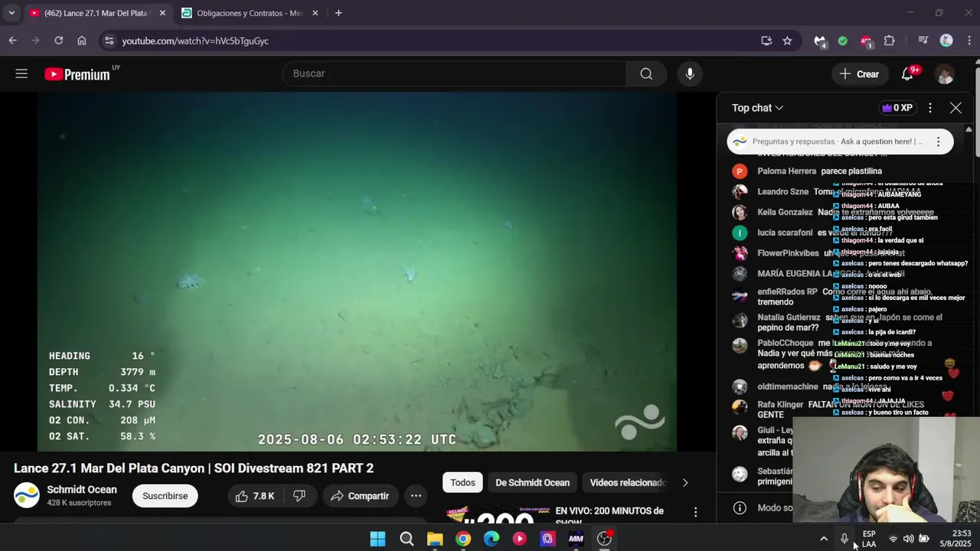This screenshot has height=551, width=980.
Task: Open the Schmidt Ocean channel name link
Action: click(82, 490)
